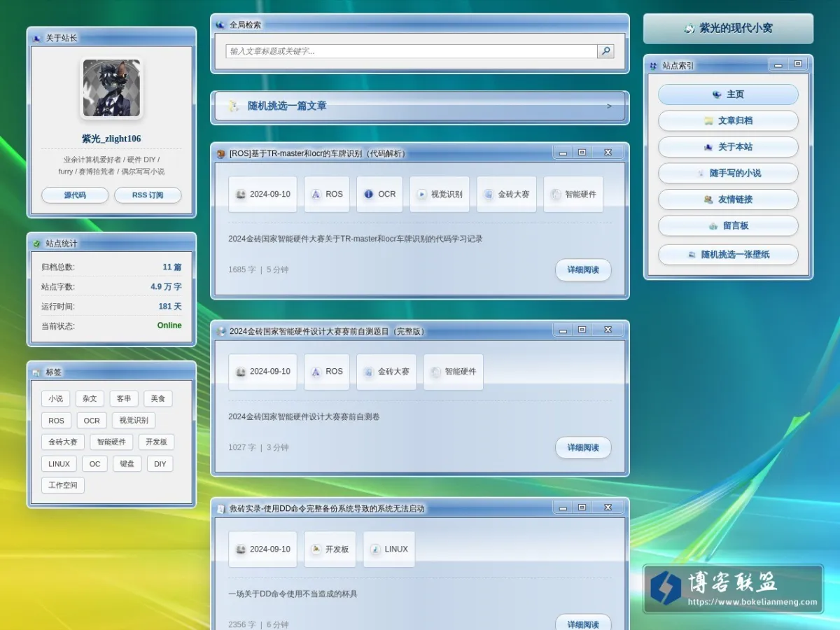Image resolution: width=840 pixels, height=630 pixels.
Task: Open the 文章归档 navigation item
Action: 728,120
